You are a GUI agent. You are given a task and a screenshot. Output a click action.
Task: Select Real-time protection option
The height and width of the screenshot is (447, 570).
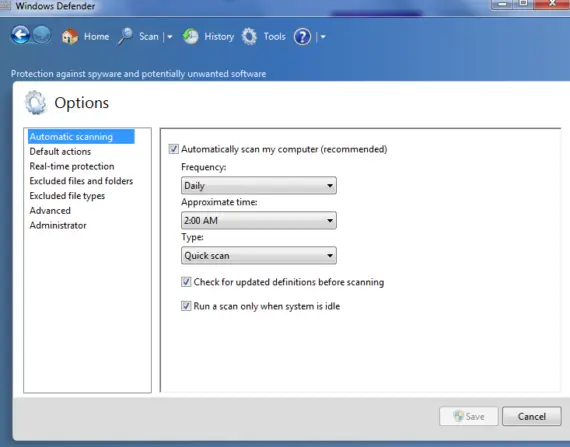point(72,166)
